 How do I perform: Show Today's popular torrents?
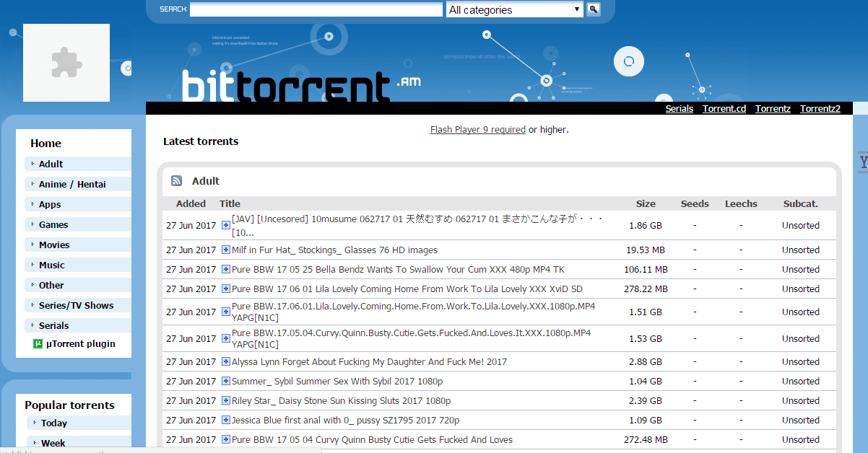(54, 423)
